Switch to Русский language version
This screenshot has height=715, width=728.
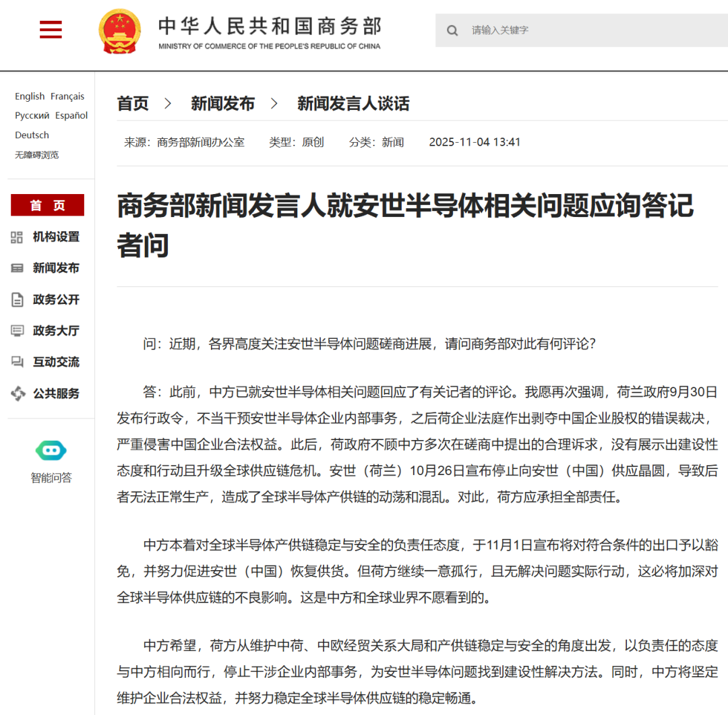[32, 115]
